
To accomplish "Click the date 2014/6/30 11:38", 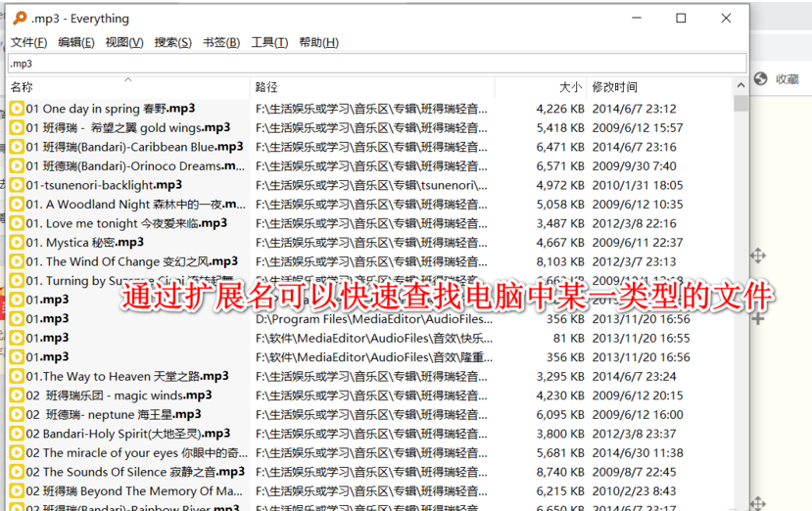I will 638,453.
